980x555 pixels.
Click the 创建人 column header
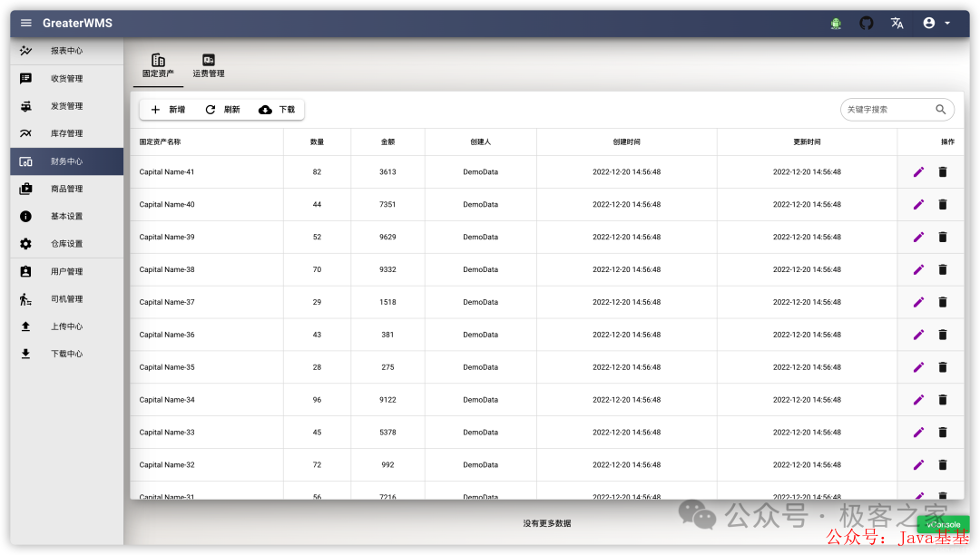pyautogui.click(x=481, y=142)
